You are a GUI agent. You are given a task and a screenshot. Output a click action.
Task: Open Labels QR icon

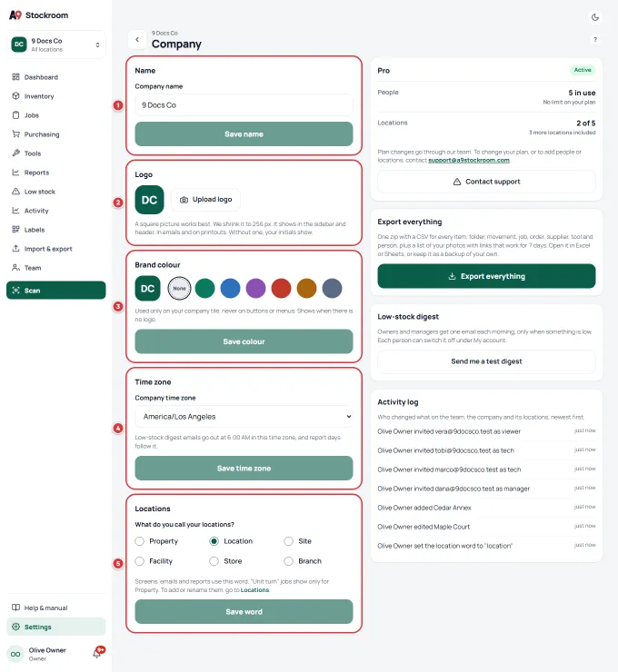coord(15,230)
